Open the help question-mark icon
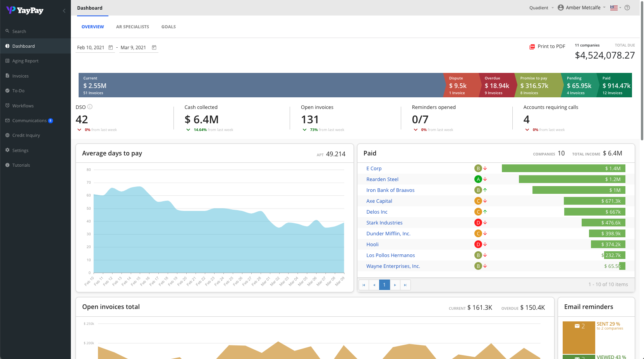644x359 pixels. pyautogui.click(x=627, y=7)
